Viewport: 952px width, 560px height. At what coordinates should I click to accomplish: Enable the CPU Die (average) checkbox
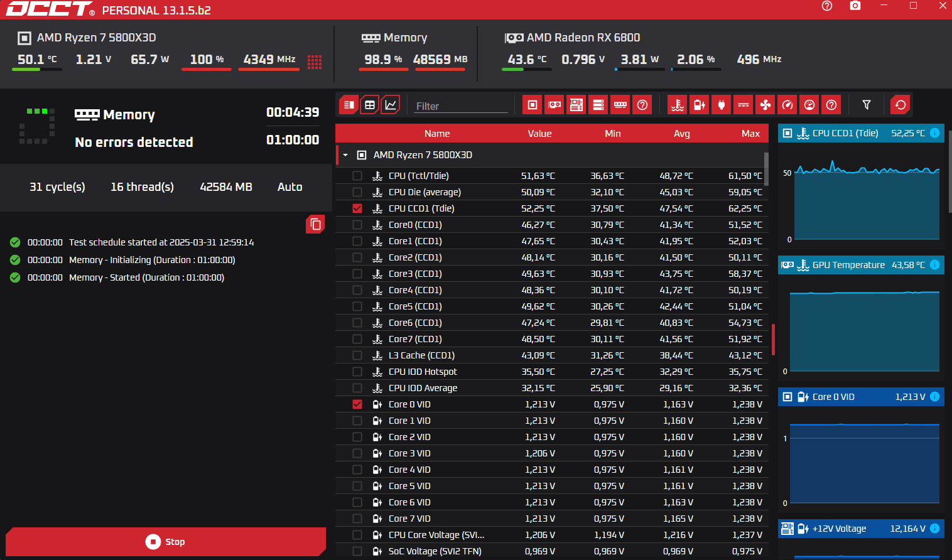(357, 192)
